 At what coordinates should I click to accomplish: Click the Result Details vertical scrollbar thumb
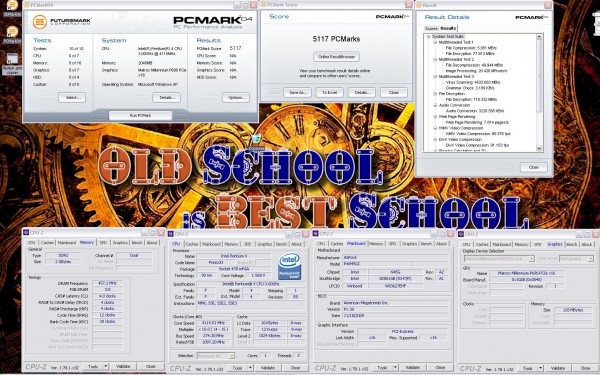[539, 77]
